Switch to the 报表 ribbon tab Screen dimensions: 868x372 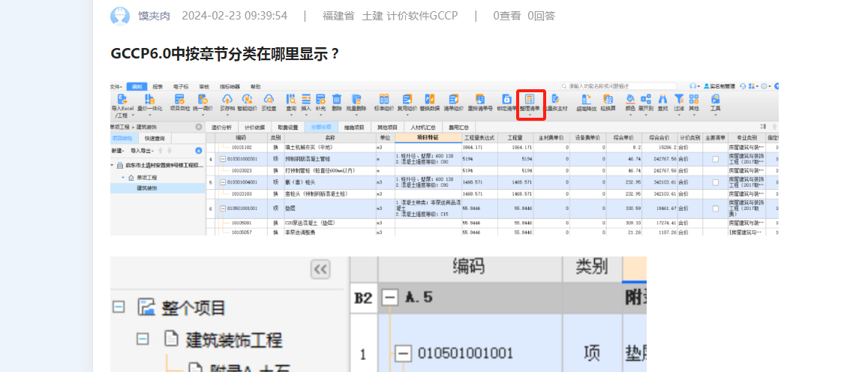[158, 86]
